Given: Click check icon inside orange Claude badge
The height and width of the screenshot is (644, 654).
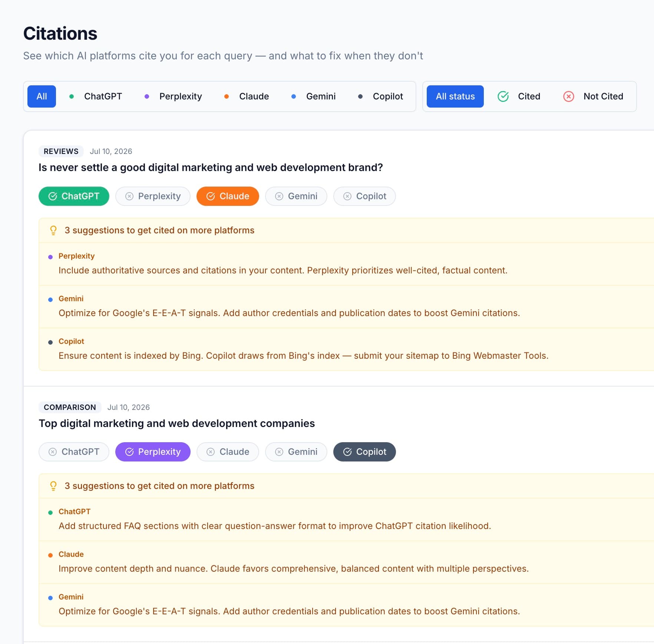Looking at the screenshot, I should (x=211, y=196).
